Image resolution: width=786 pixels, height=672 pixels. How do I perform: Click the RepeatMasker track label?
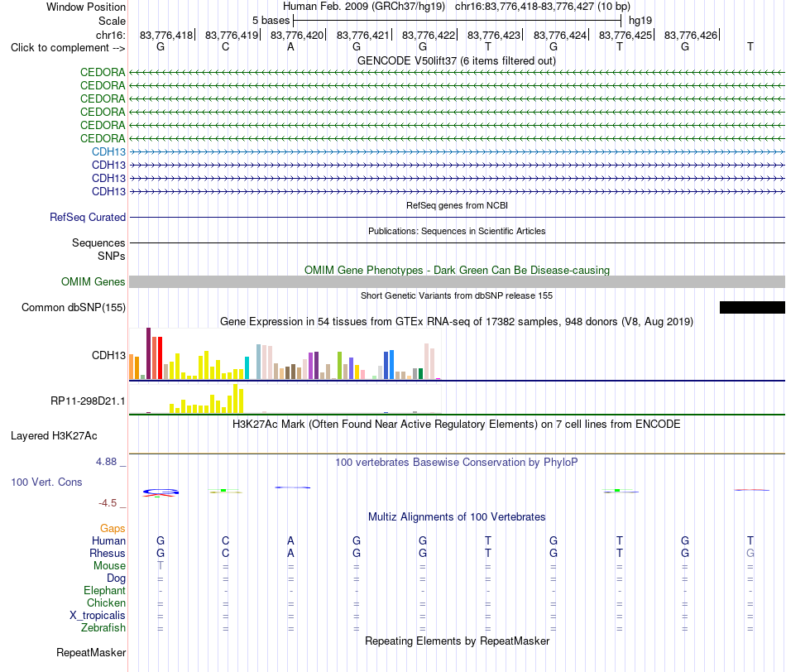click(x=91, y=652)
